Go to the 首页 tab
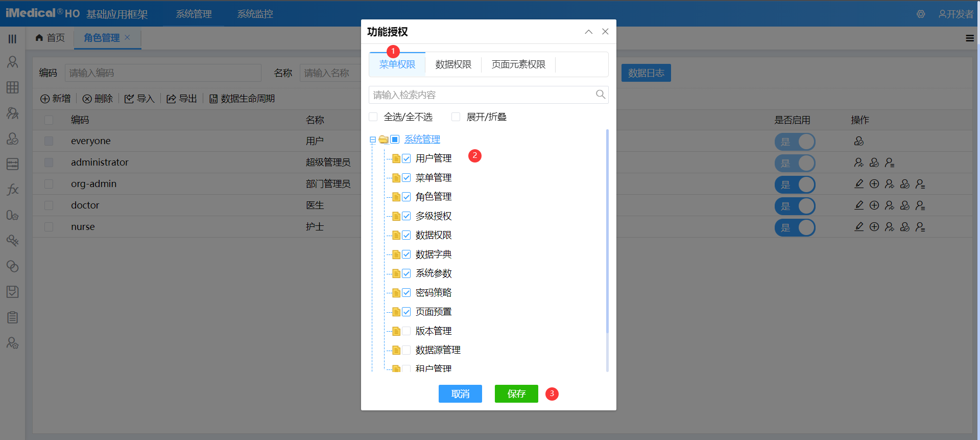The width and height of the screenshot is (980, 440). tap(50, 38)
